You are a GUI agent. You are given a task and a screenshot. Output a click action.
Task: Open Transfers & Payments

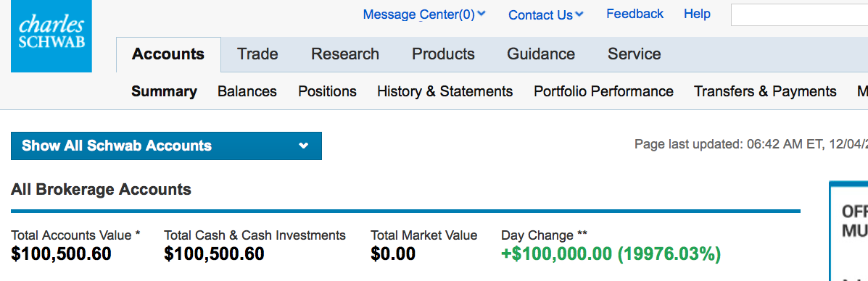click(765, 91)
